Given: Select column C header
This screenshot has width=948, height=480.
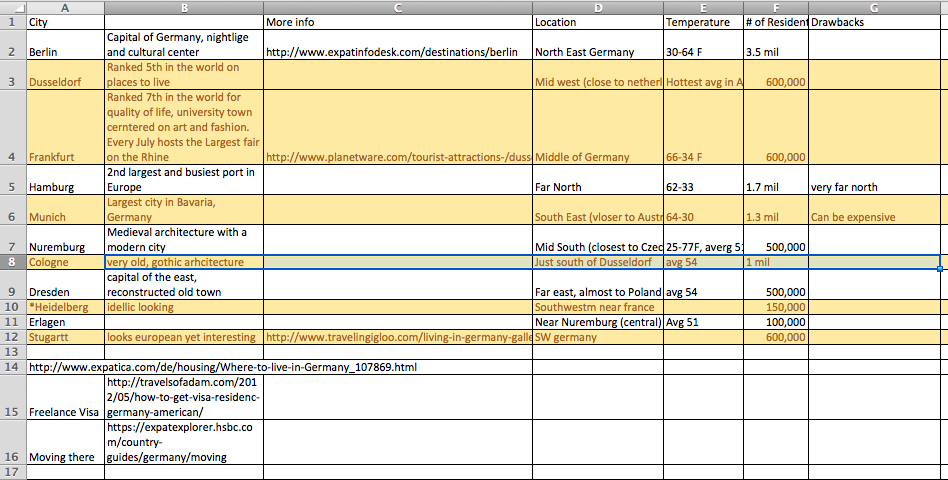Looking at the screenshot, I should (398, 7).
